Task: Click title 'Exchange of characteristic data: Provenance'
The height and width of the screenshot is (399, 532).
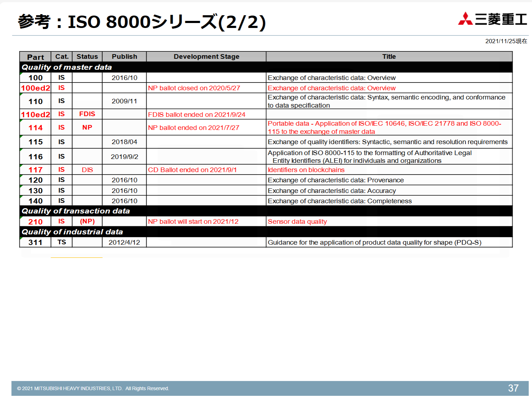Action: point(336,180)
